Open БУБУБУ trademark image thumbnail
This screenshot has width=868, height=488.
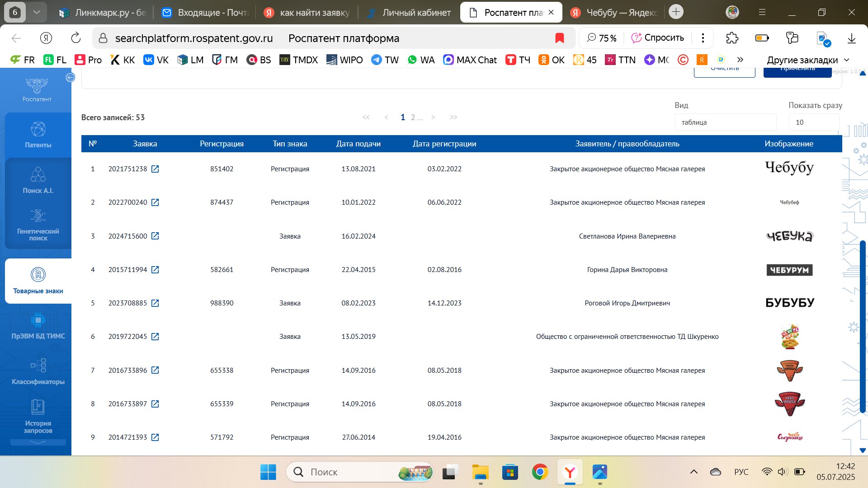tap(789, 303)
